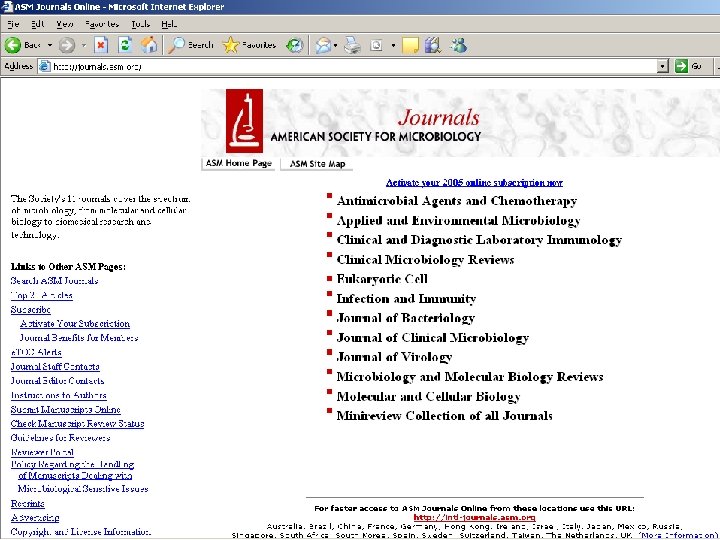
Task: Click Check Manuscript Review Status link
Action: click(77, 424)
